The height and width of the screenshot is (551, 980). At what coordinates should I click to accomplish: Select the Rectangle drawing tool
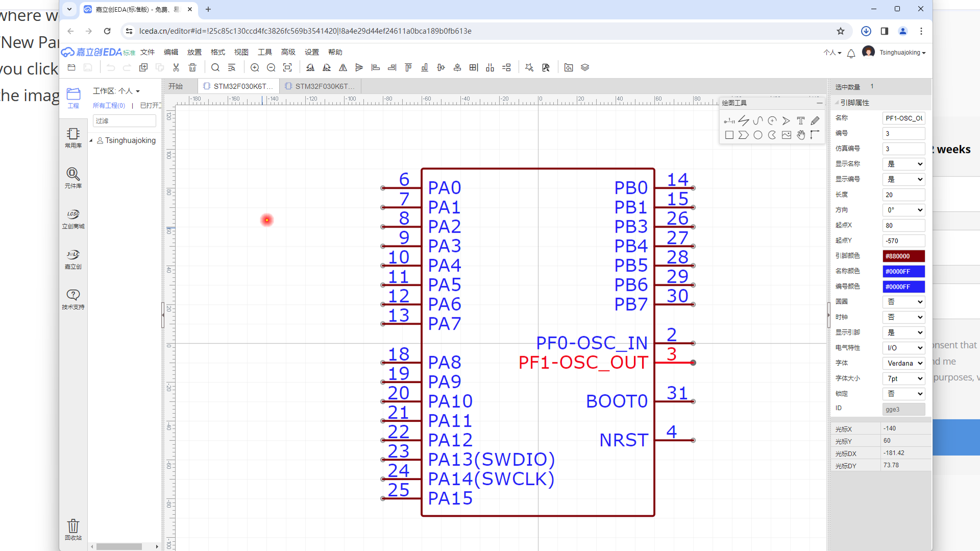[x=729, y=135]
